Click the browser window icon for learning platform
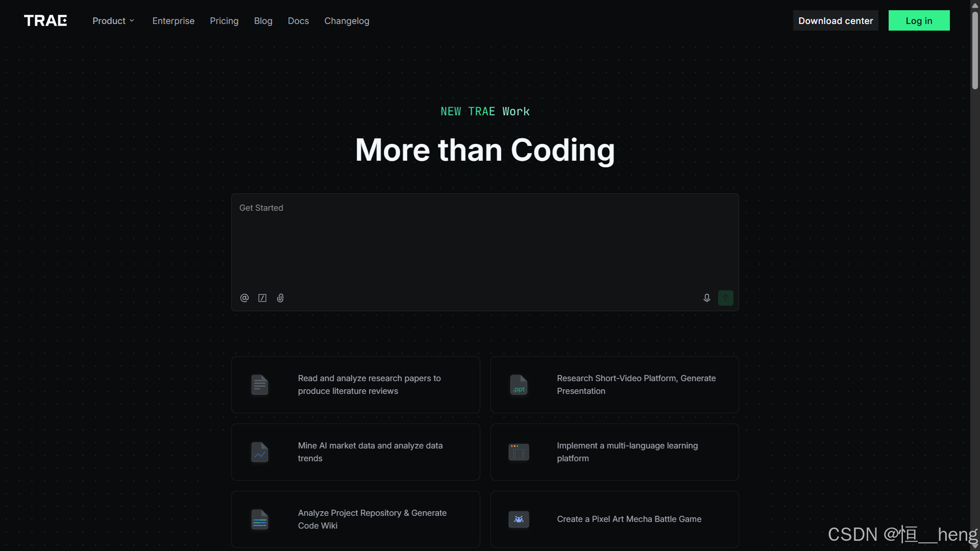The width and height of the screenshot is (980, 551). click(x=519, y=452)
